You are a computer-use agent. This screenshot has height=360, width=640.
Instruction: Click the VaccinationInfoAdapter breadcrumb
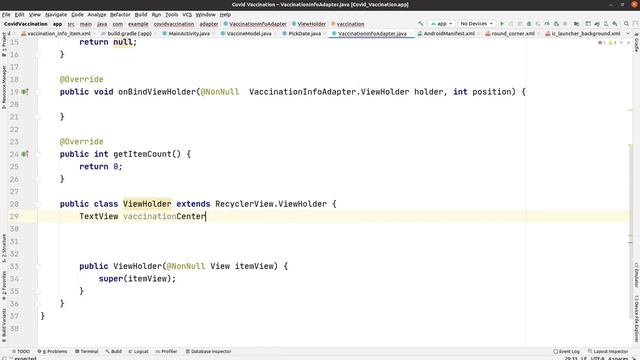coord(255,24)
